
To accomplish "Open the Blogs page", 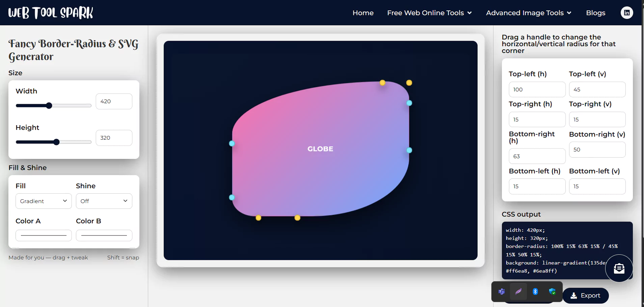I will point(595,13).
